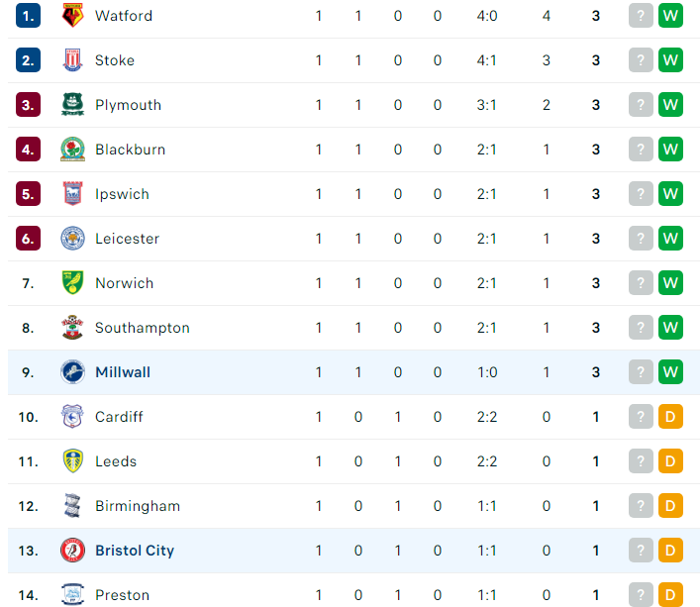The width and height of the screenshot is (700, 607).
Task: Click the Ipswich badge icon
Action: click(x=72, y=194)
